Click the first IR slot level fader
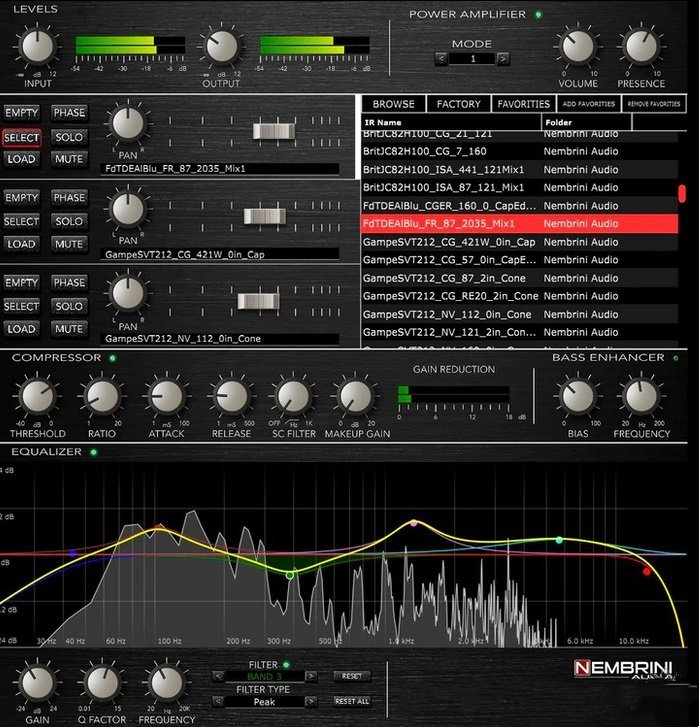 270,130
